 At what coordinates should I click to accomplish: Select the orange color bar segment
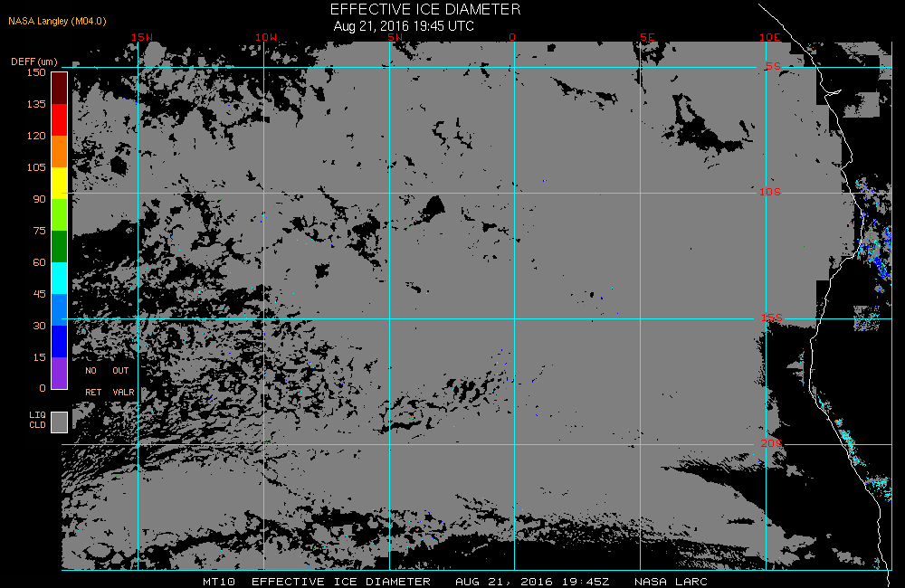coord(60,151)
